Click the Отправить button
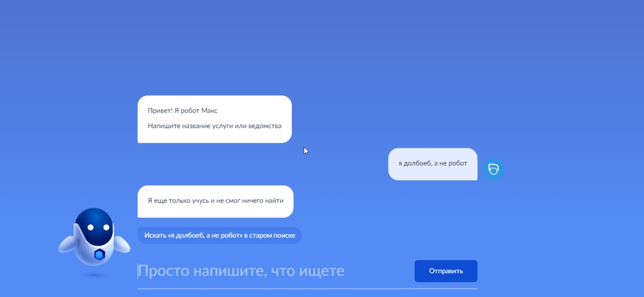The width and height of the screenshot is (644, 297). tap(446, 271)
